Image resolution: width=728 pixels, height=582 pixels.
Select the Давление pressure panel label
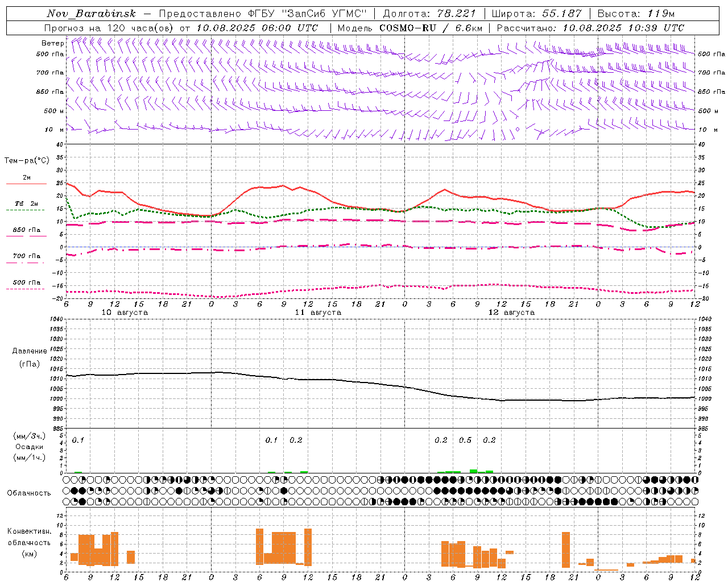30,351
